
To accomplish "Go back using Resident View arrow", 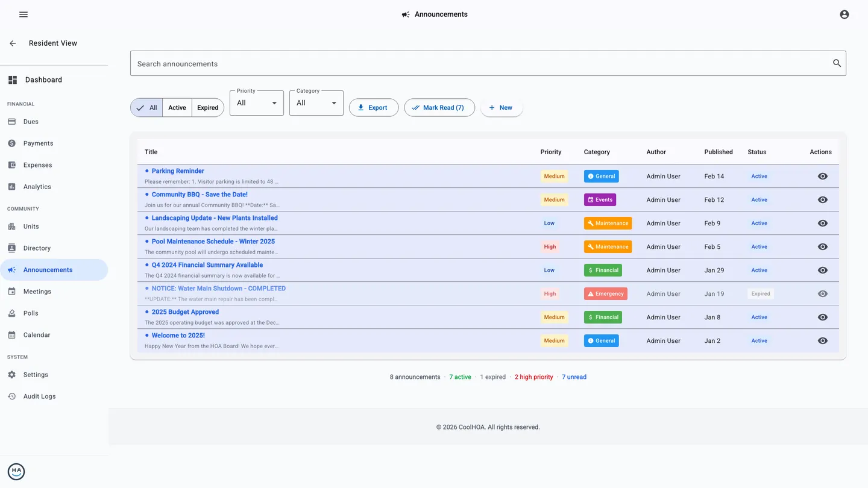I will click(x=13, y=43).
